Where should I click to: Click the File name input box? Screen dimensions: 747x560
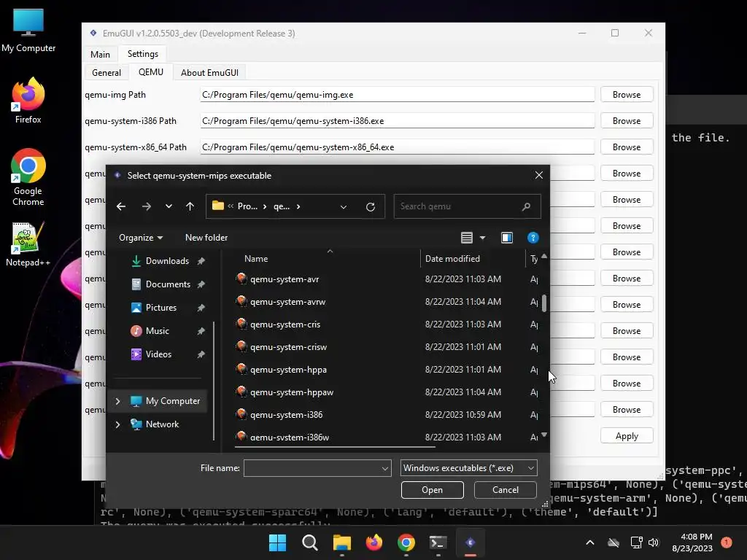pos(312,468)
